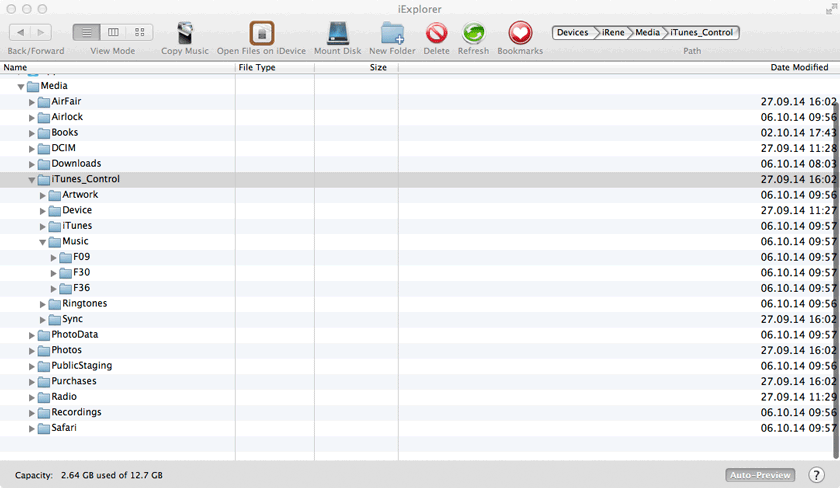Click the green Refresh icon
The height and width of the screenshot is (488, 840).
[x=474, y=33]
